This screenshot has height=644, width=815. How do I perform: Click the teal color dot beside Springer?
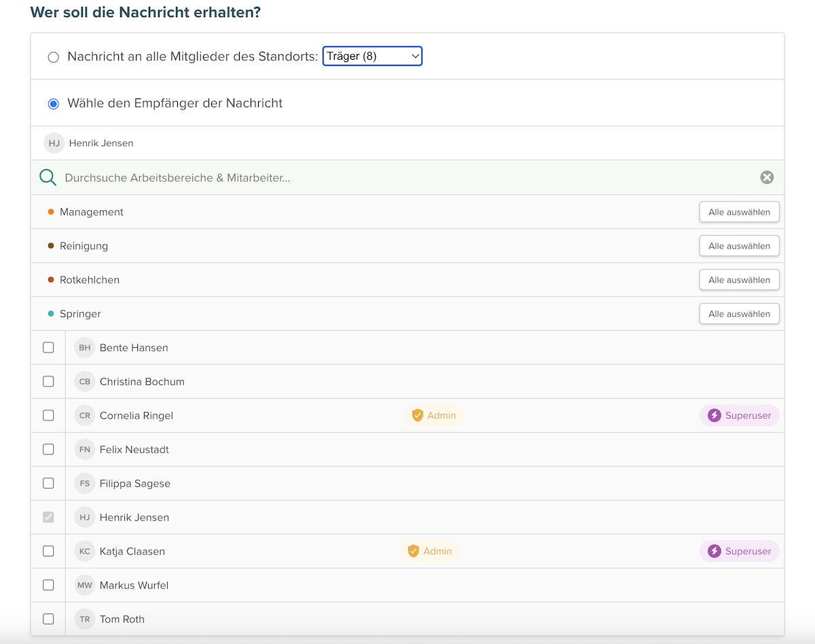pyautogui.click(x=51, y=314)
